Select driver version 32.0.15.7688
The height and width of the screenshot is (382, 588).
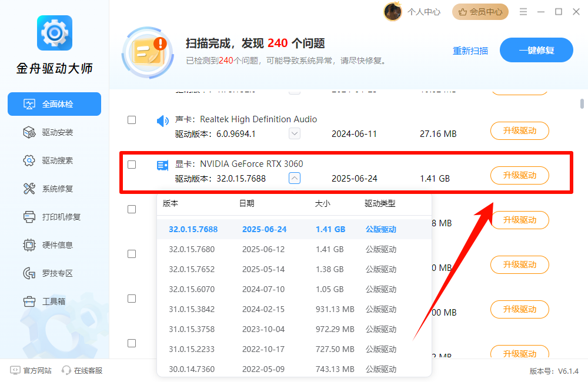click(294, 229)
